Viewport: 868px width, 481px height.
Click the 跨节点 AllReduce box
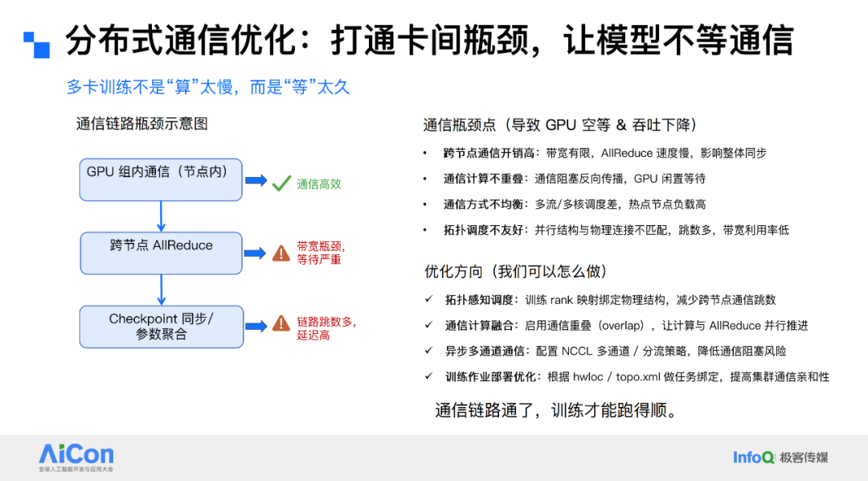[x=161, y=253]
